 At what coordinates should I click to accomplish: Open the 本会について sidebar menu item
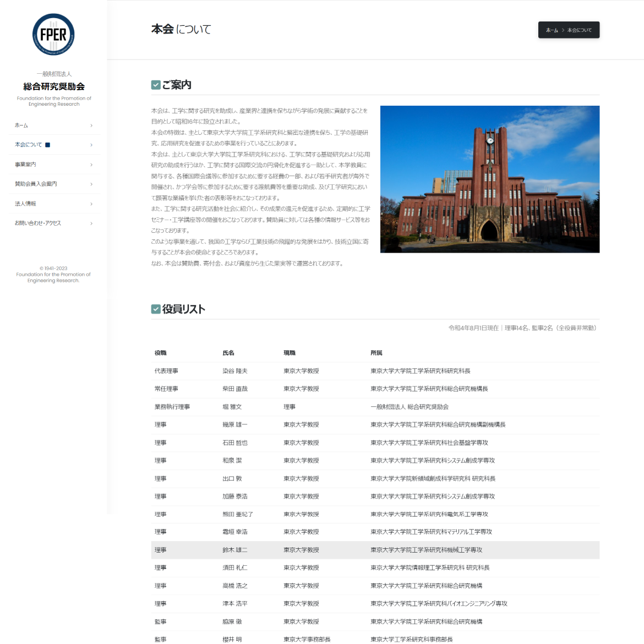click(x=54, y=145)
